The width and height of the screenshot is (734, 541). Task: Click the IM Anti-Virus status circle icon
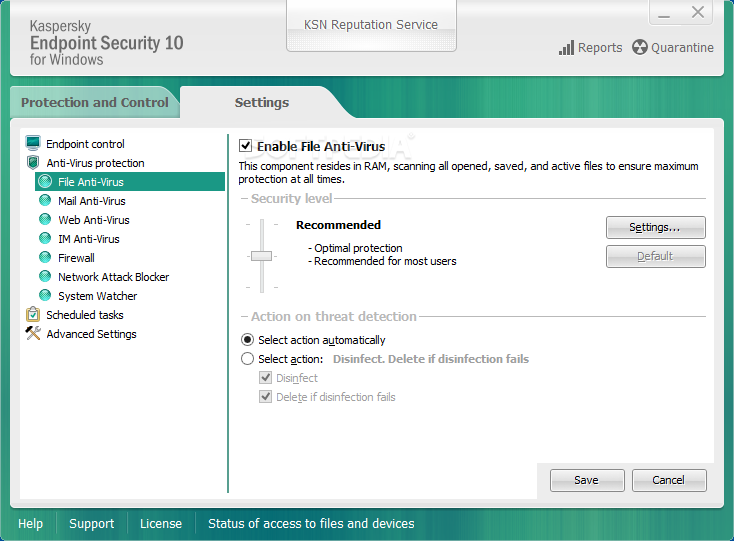(x=45, y=239)
